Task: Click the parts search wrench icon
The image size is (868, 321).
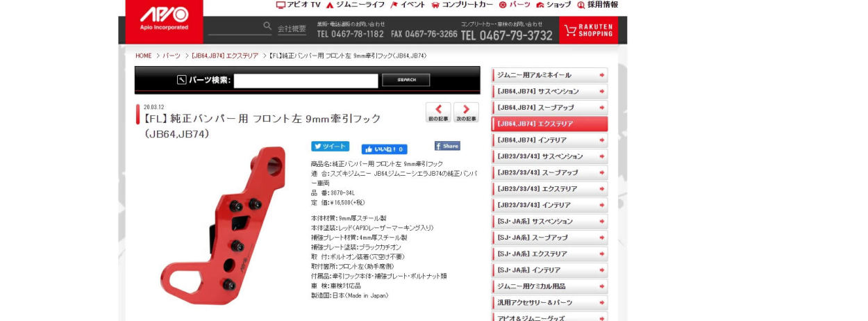Action: 182,80
